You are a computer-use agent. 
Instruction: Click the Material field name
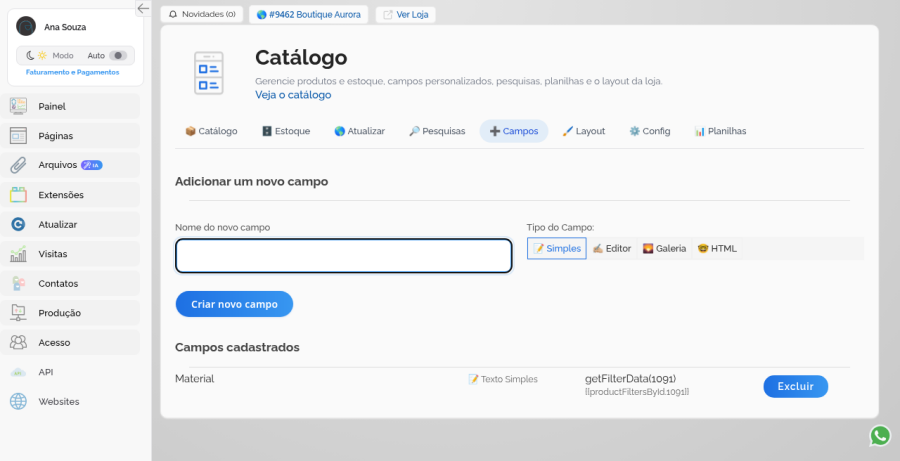click(195, 379)
